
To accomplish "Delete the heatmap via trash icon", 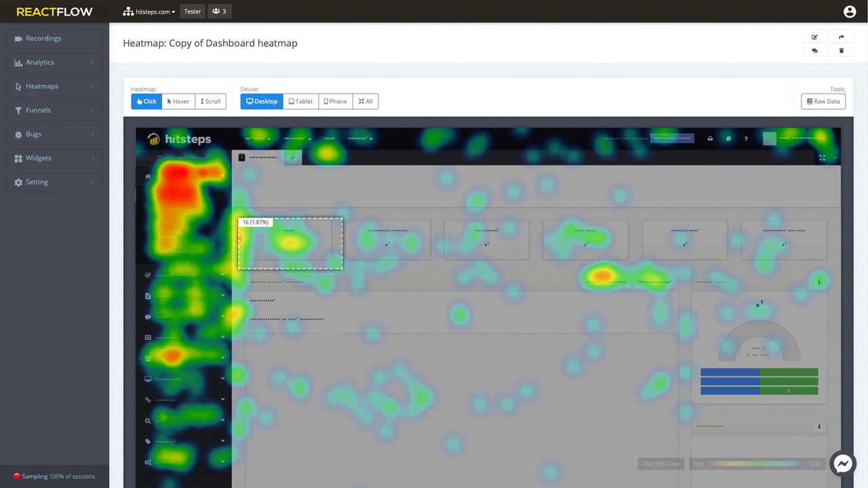I will pyautogui.click(x=841, y=49).
